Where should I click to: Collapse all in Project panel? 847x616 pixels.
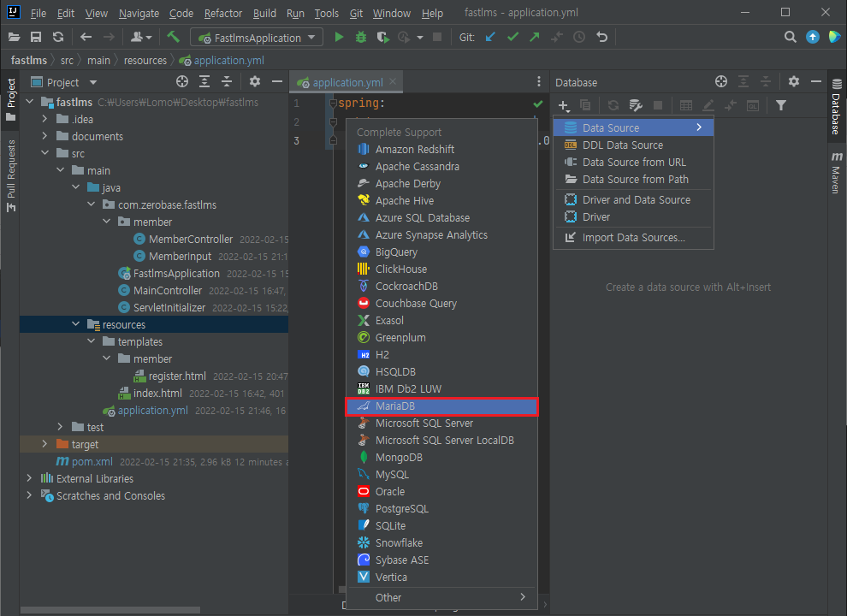[x=227, y=82]
